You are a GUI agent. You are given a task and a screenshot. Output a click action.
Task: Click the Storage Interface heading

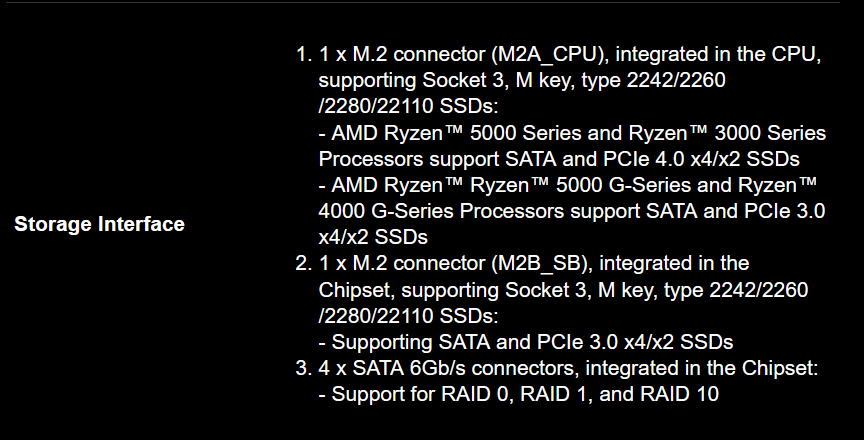click(x=99, y=224)
